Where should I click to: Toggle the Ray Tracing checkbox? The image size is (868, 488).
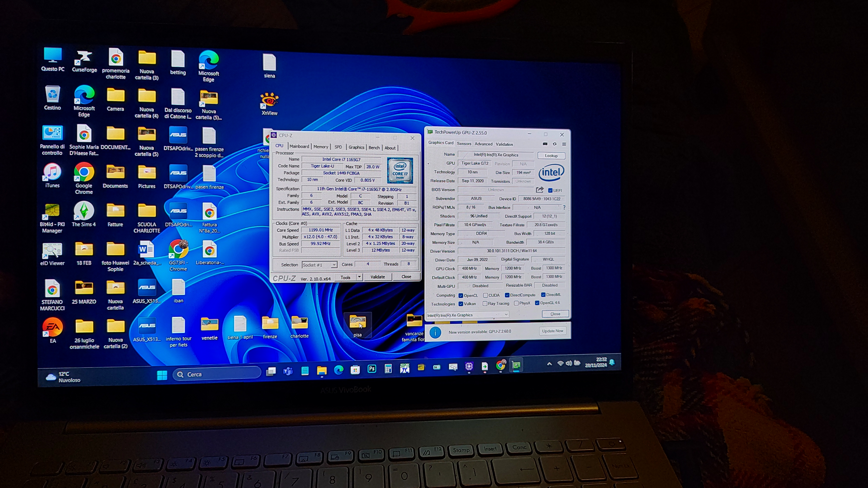pyautogui.click(x=485, y=304)
